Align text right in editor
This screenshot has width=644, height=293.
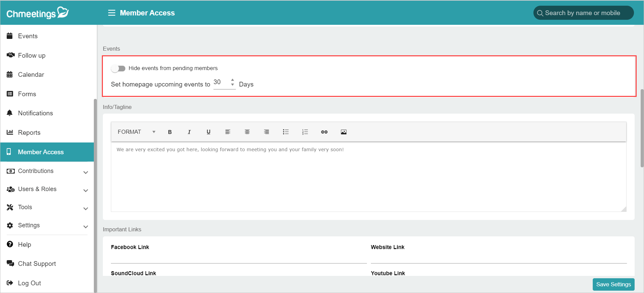tap(266, 132)
